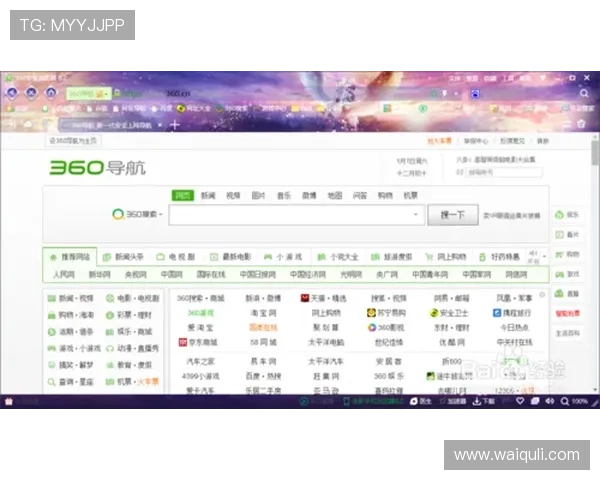Screen dimensions: 600x480
Task: Open the 人民网 link
Action: click(x=63, y=273)
